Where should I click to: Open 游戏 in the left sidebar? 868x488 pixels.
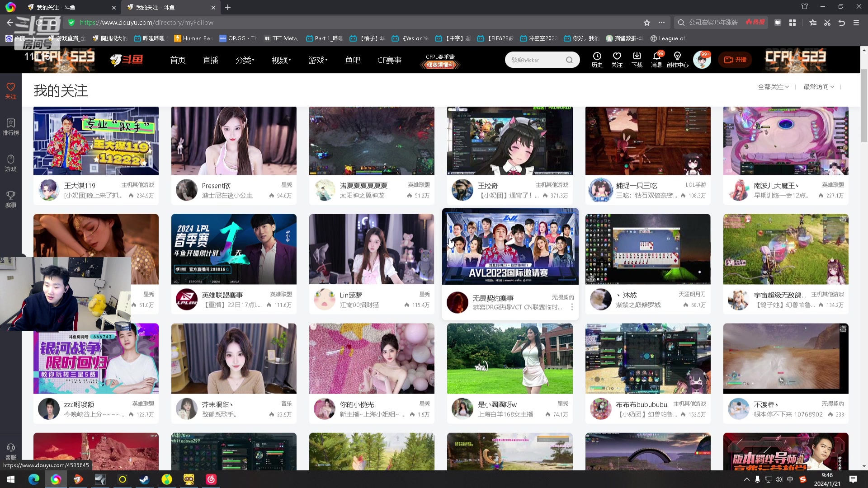[11, 163]
